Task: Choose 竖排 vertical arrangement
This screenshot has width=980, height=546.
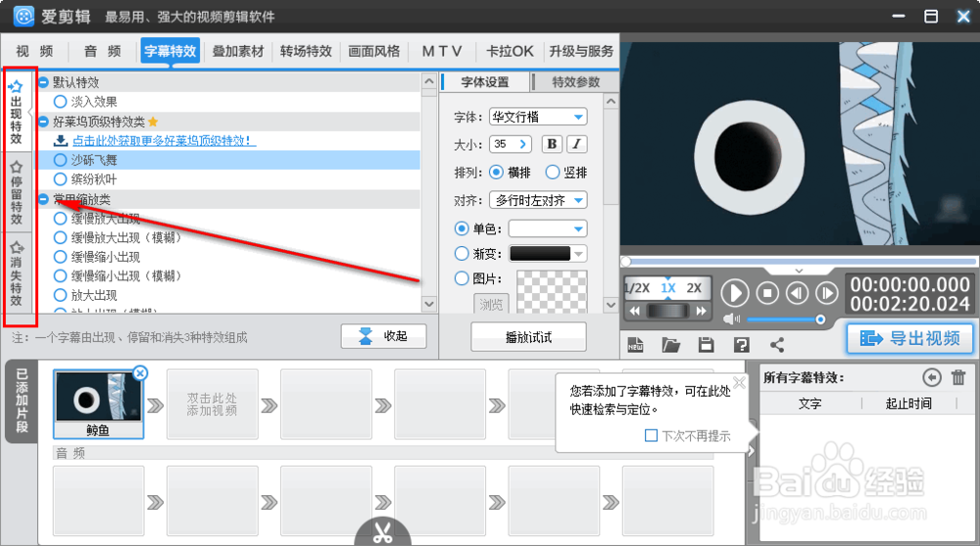Action: coord(552,172)
